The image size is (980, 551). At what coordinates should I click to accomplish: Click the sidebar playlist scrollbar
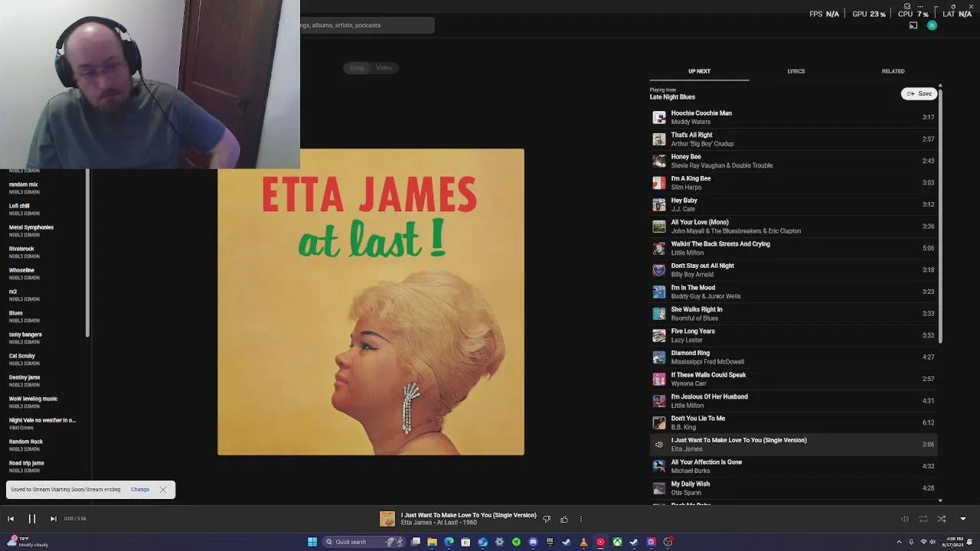87,253
